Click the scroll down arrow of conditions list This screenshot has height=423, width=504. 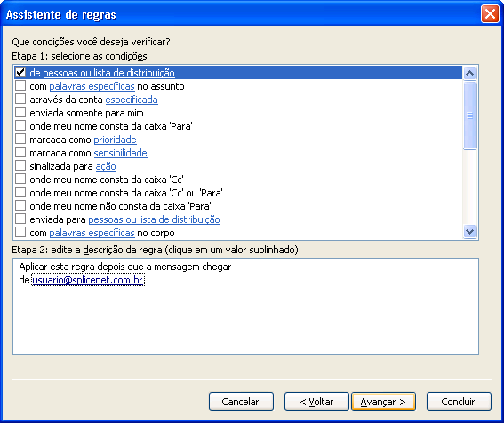[469, 231]
